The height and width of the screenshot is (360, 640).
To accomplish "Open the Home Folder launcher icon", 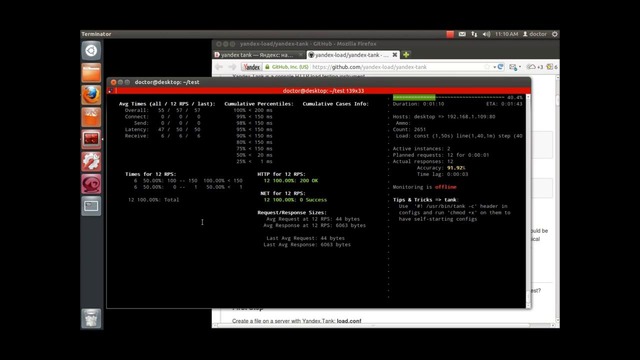I will pos(91,73).
